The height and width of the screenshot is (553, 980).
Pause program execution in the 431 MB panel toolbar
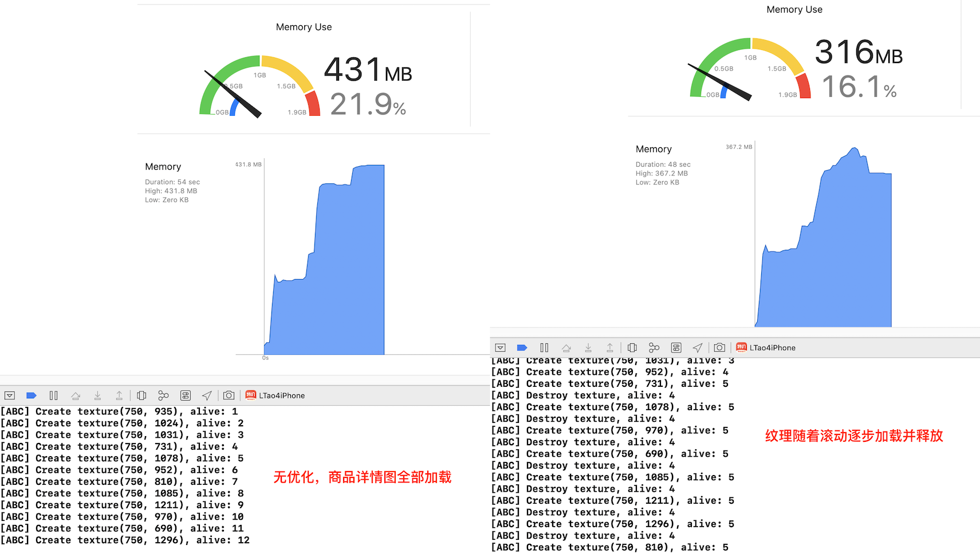click(x=54, y=395)
